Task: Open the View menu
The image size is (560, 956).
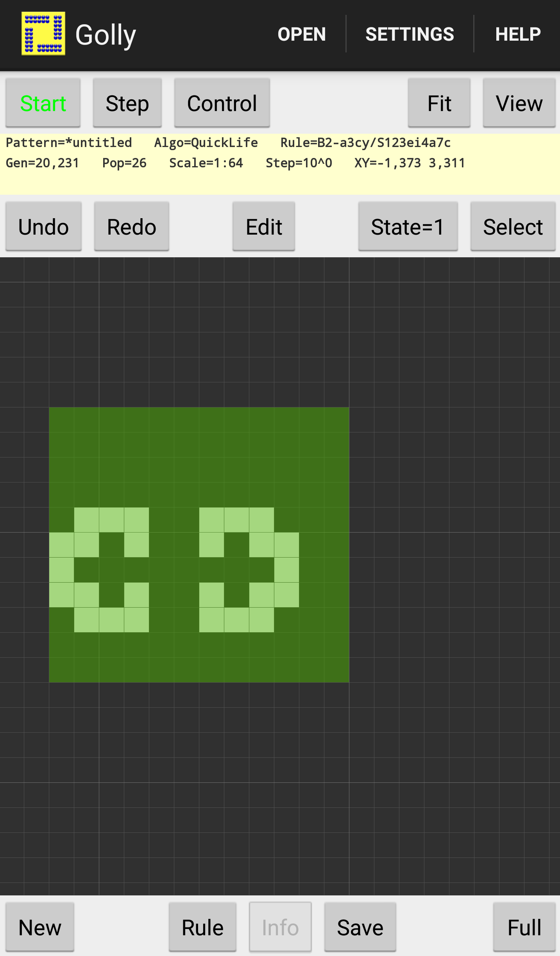Action: pos(519,103)
